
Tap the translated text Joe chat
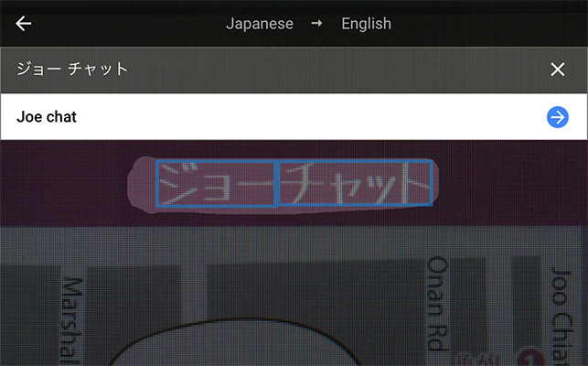pyautogui.click(x=47, y=117)
